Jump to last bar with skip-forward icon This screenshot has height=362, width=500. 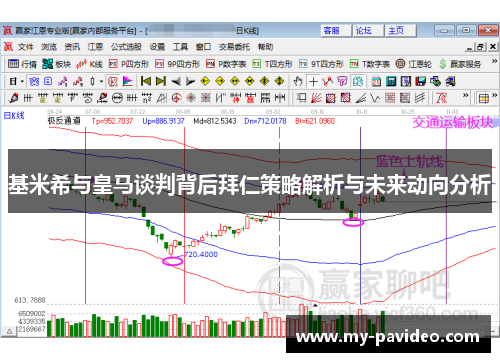tap(161, 81)
